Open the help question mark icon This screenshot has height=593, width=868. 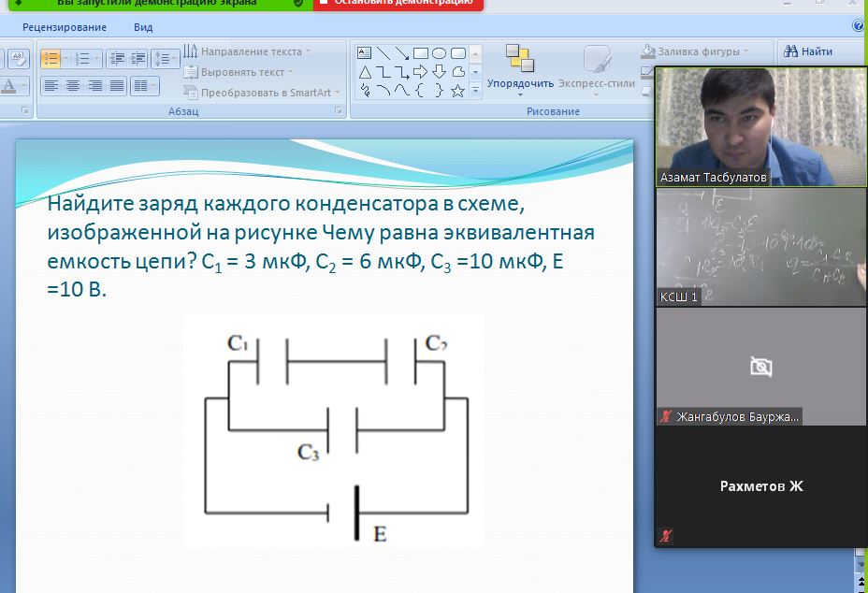(860, 26)
